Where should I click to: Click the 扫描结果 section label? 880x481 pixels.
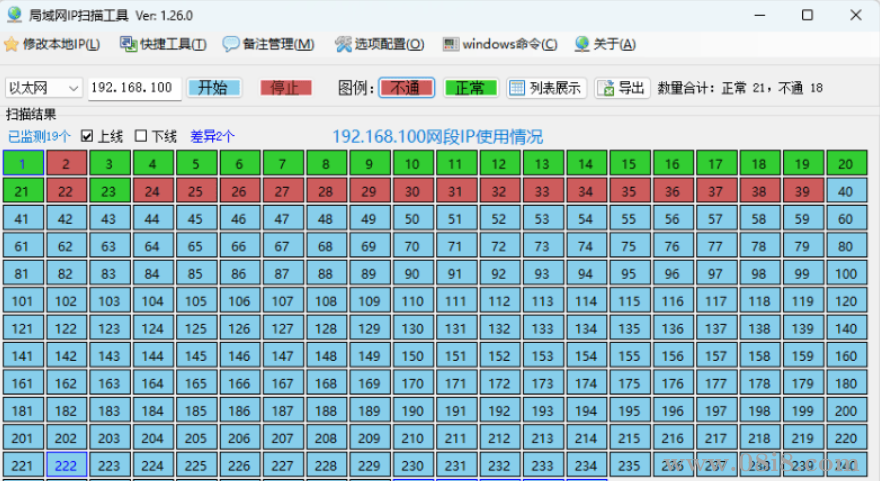[x=31, y=114]
